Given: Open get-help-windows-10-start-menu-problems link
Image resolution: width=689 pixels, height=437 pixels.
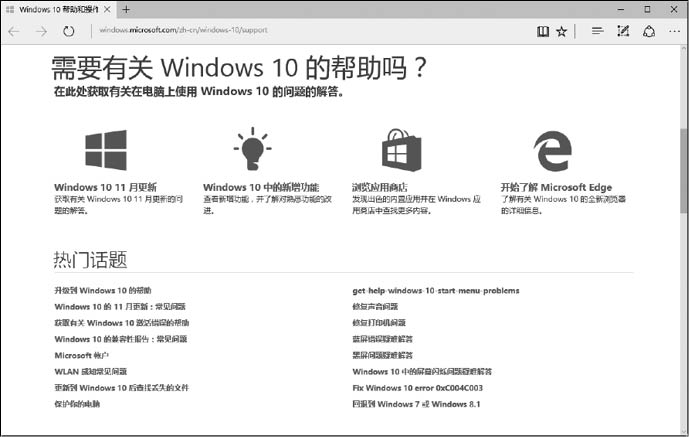Looking at the screenshot, I should tap(436, 290).
